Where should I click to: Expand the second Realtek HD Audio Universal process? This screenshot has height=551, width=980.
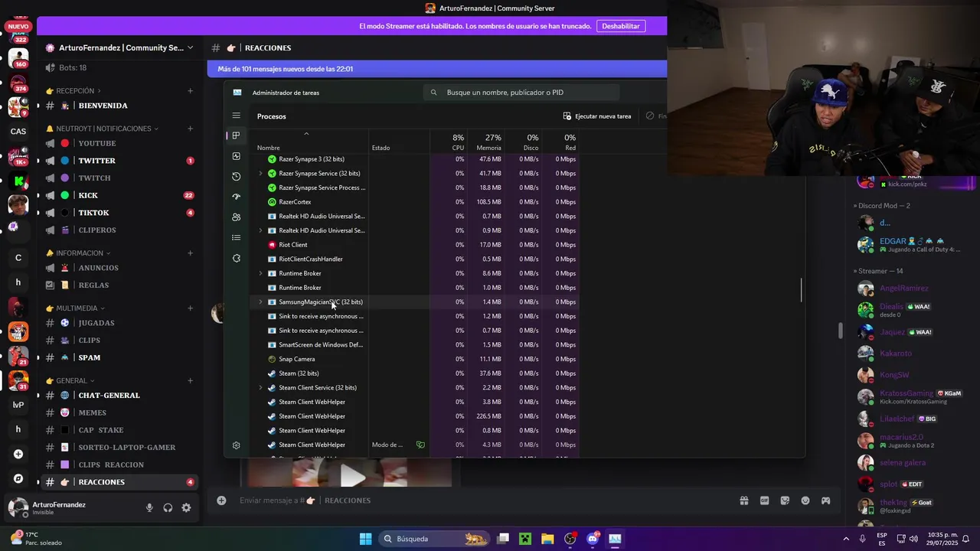pyautogui.click(x=260, y=230)
